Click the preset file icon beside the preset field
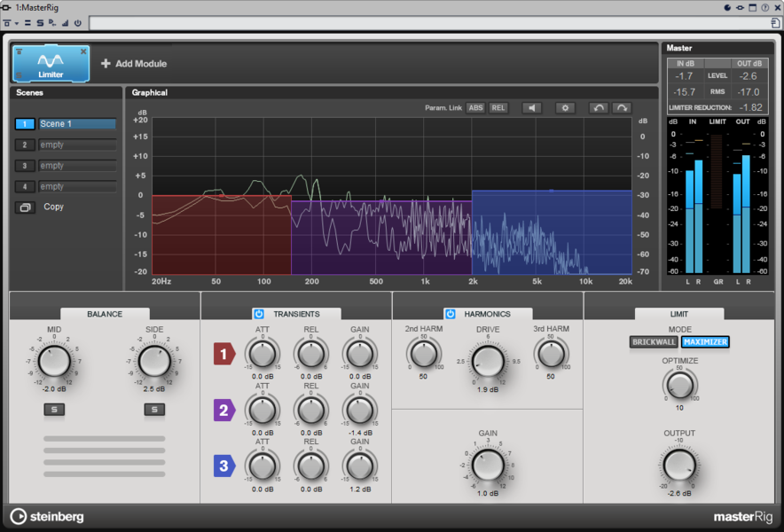784x532 pixels. click(x=775, y=23)
